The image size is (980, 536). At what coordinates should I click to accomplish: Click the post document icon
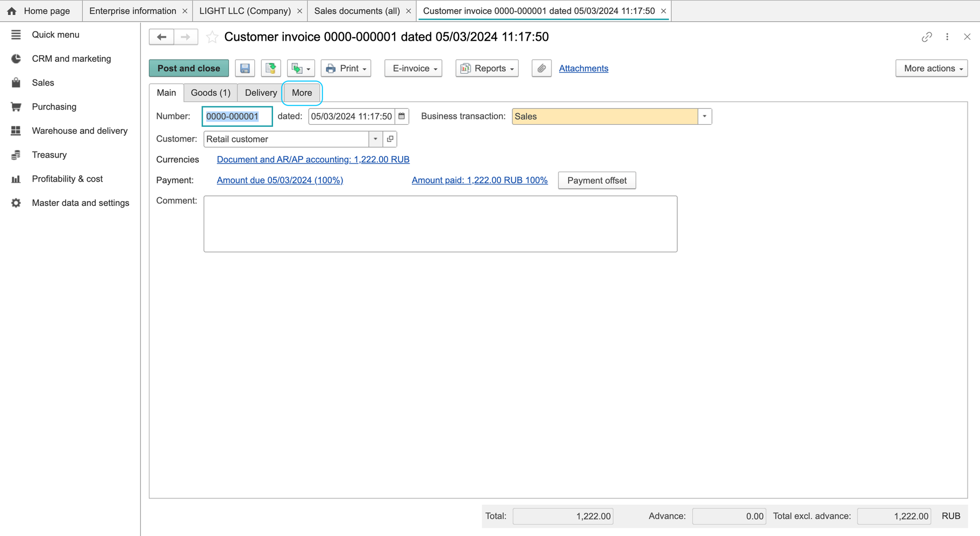[x=271, y=68]
